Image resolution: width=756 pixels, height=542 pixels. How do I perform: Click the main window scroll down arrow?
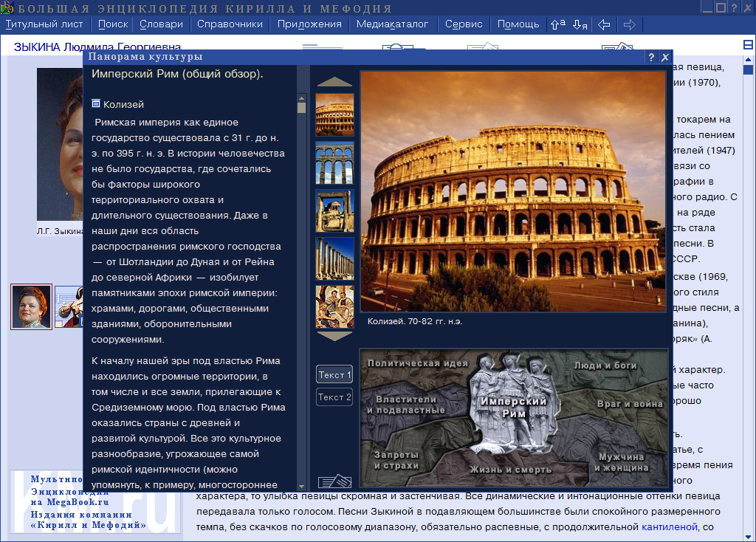coord(749,537)
